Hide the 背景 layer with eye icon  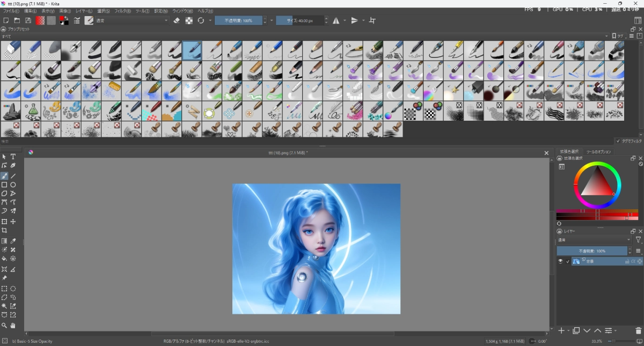tap(560, 261)
